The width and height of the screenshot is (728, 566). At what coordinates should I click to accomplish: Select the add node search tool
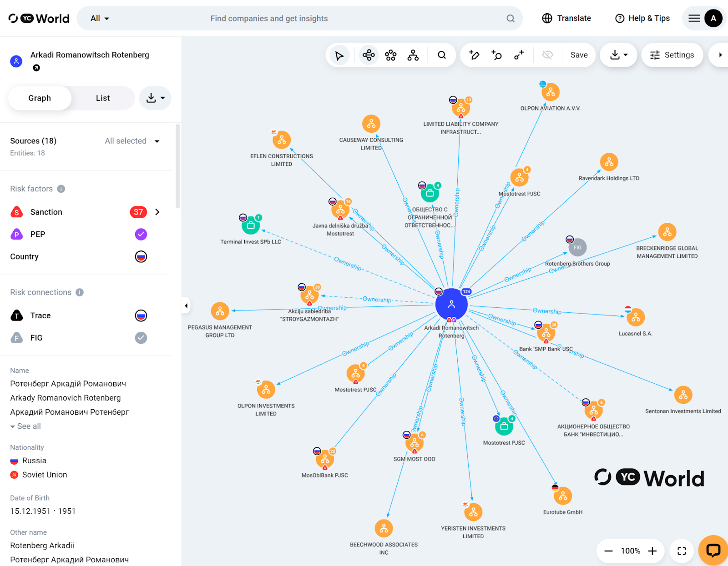(x=496, y=55)
